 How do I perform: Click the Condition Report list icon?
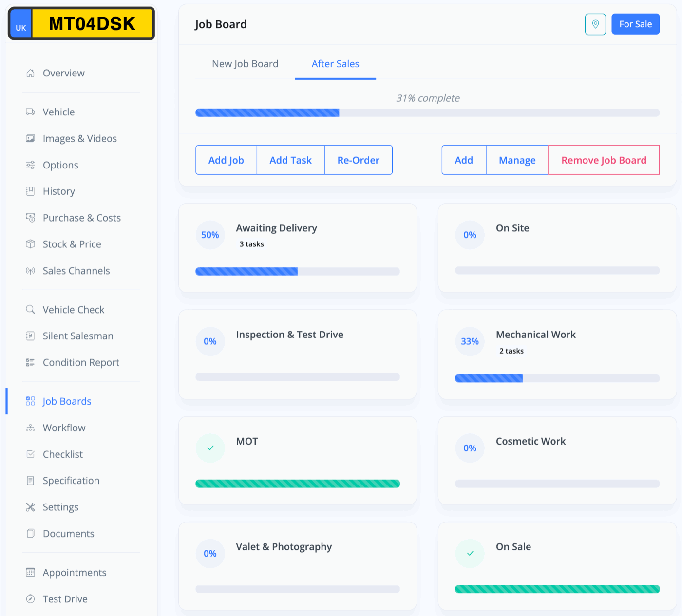[x=30, y=362]
